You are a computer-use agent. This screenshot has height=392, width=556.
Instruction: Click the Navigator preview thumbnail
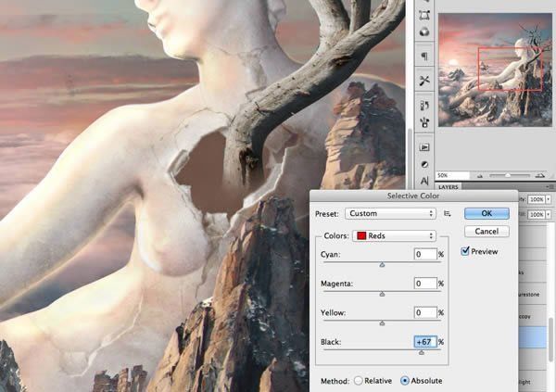click(x=495, y=70)
